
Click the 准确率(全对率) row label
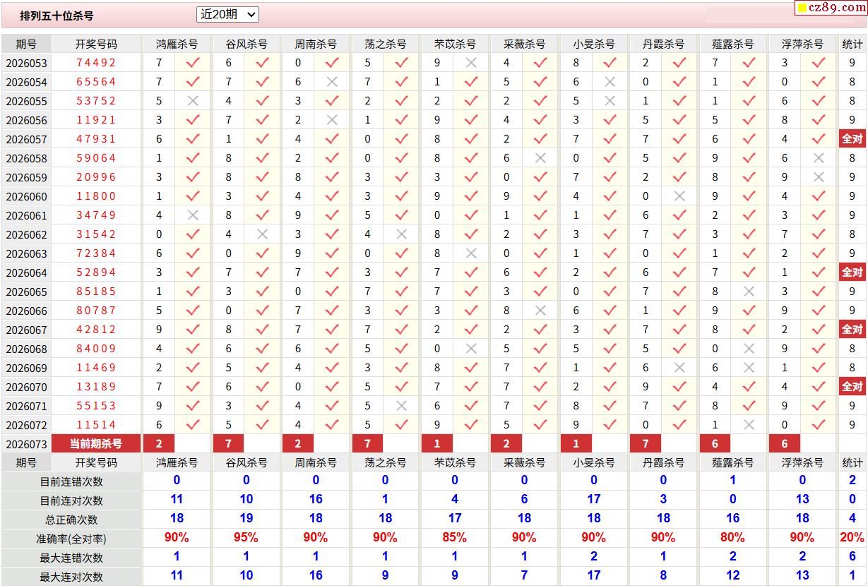click(x=71, y=539)
